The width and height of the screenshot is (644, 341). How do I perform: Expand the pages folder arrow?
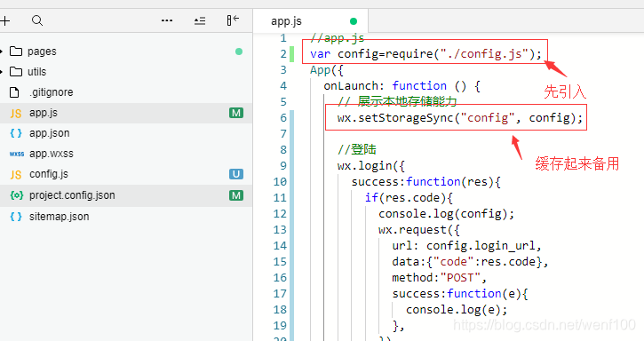pyautogui.click(x=2, y=52)
